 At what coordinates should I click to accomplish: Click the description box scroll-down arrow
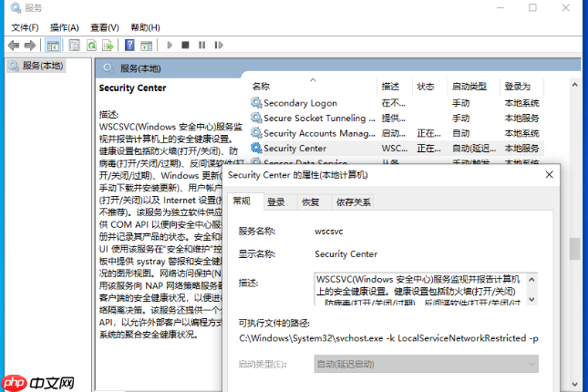pyautogui.click(x=531, y=299)
